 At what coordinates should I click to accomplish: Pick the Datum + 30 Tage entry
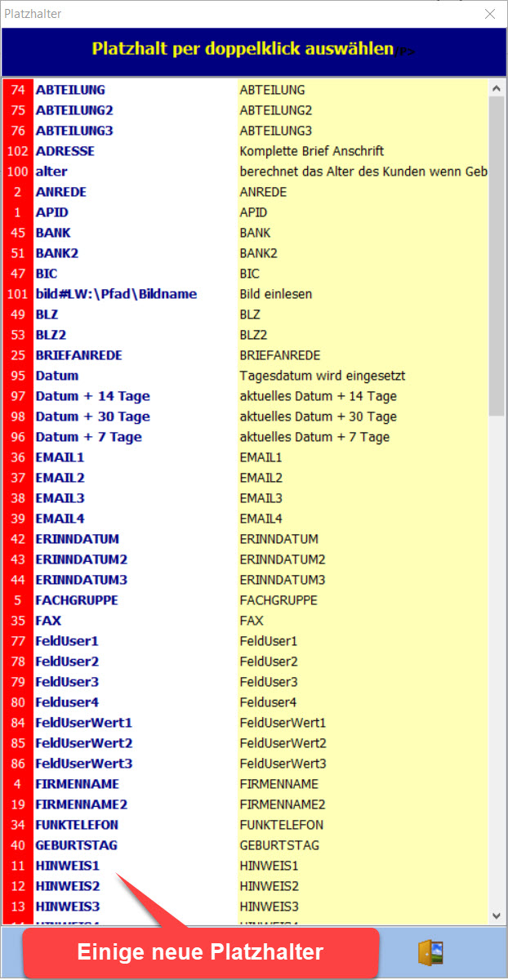[x=92, y=416]
